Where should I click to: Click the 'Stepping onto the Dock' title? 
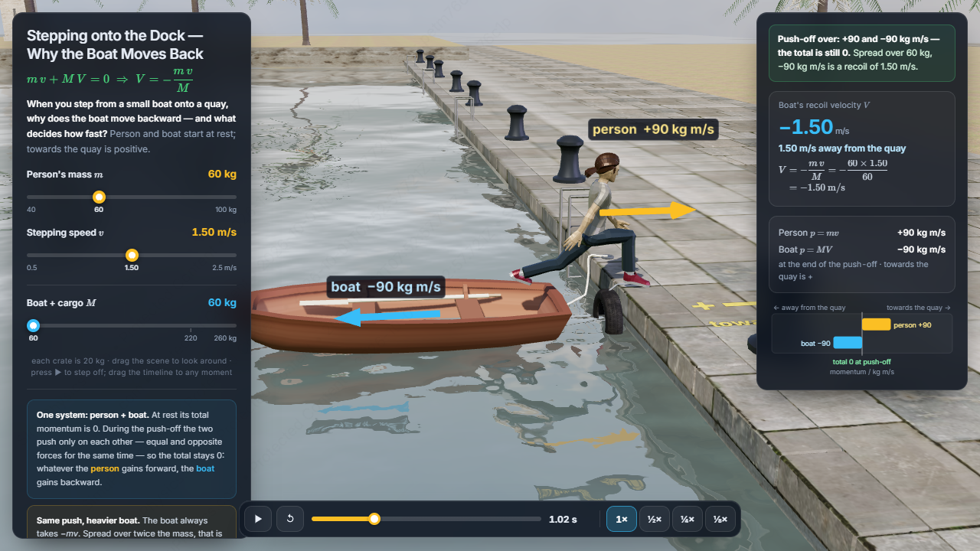point(115,44)
